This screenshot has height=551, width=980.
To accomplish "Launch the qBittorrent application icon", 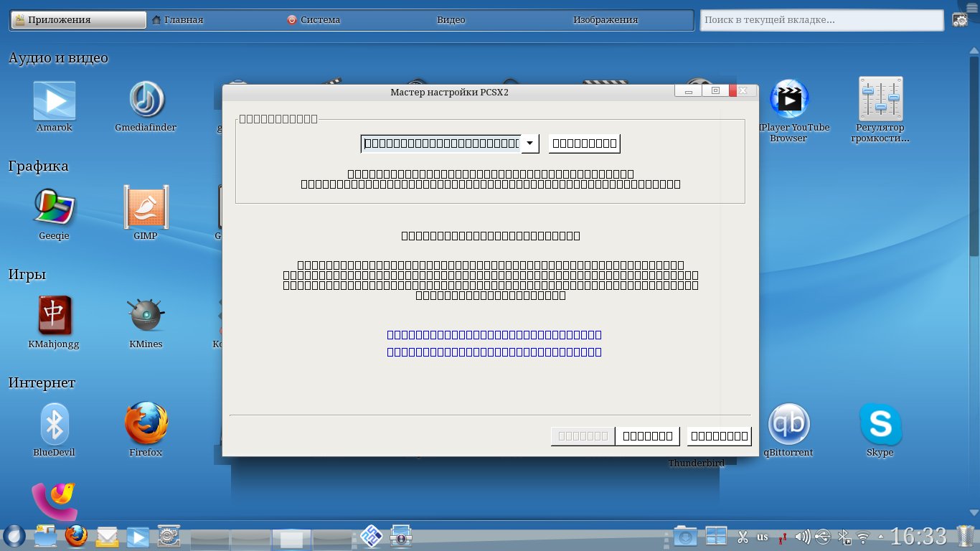I will [789, 424].
